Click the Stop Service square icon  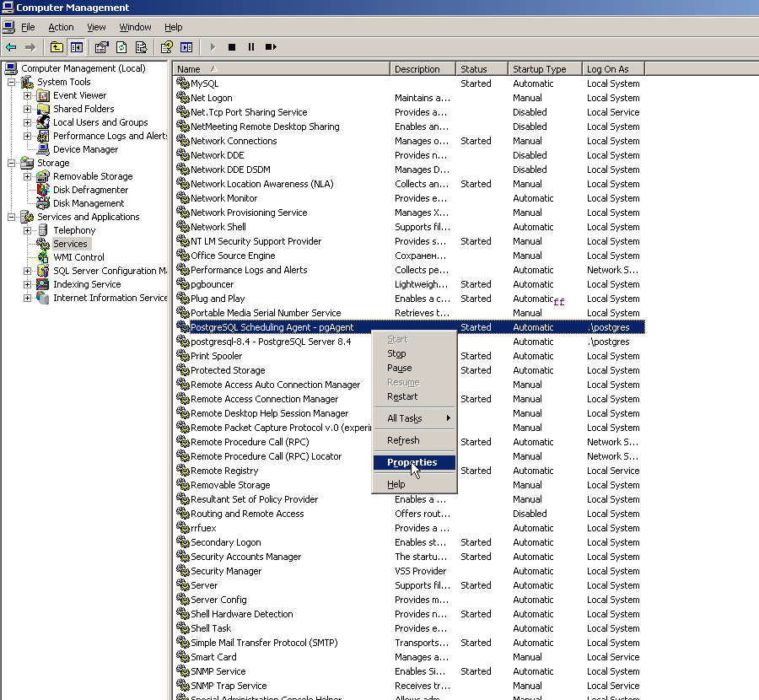tap(232, 47)
